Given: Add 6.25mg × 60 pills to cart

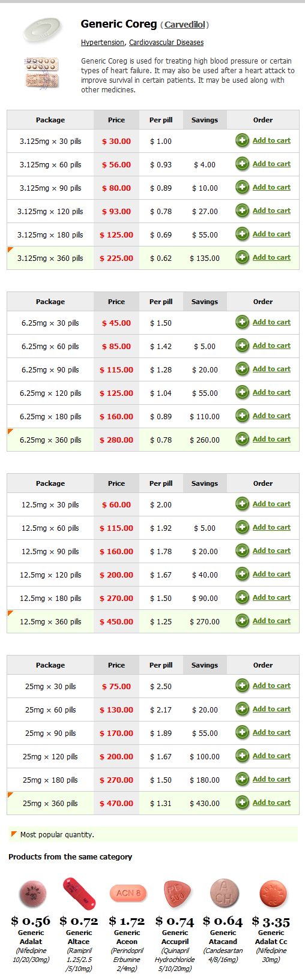Looking at the screenshot, I should pyautogui.click(x=271, y=345).
